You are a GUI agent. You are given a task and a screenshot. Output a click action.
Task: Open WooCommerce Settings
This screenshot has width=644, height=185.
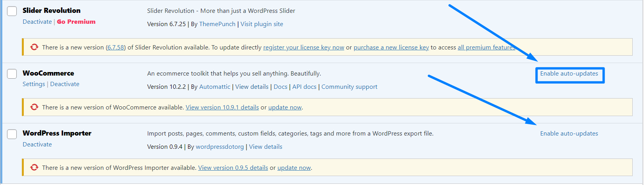click(34, 84)
